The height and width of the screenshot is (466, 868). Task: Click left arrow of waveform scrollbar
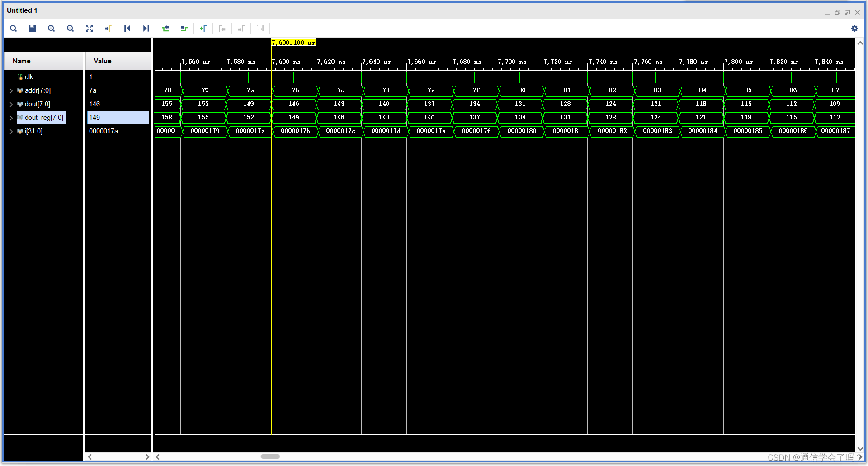pos(158,457)
